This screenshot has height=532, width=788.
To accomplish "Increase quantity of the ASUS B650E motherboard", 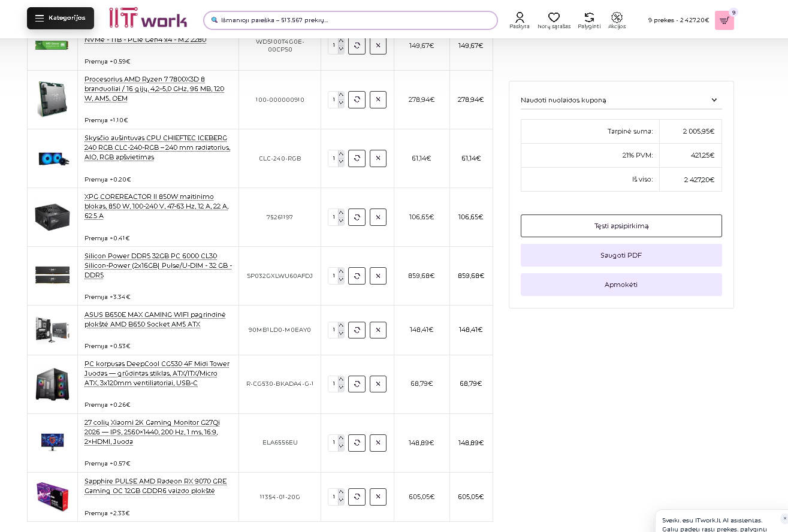I will pyautogui.click(x=342, y=325).
